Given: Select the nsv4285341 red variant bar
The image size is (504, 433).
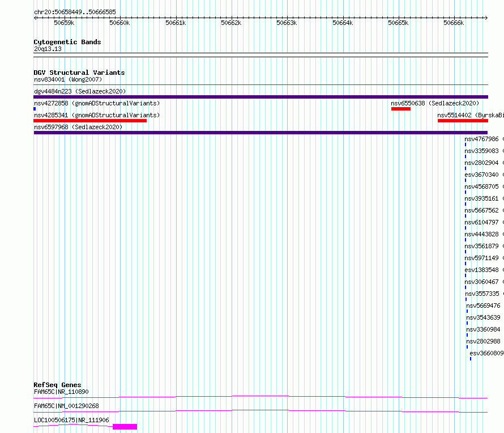Looking at the screenshot, I should pyautogui.click(x=90, y=121).
